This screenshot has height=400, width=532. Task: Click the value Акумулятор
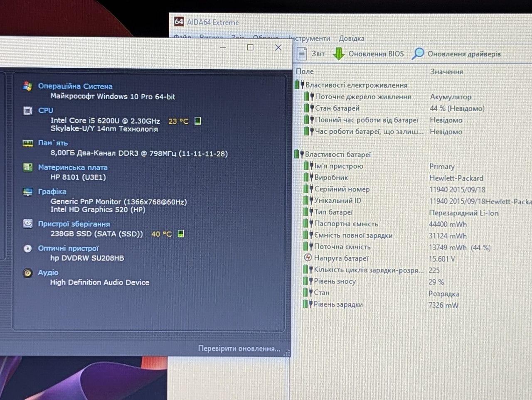pos(451,97)
